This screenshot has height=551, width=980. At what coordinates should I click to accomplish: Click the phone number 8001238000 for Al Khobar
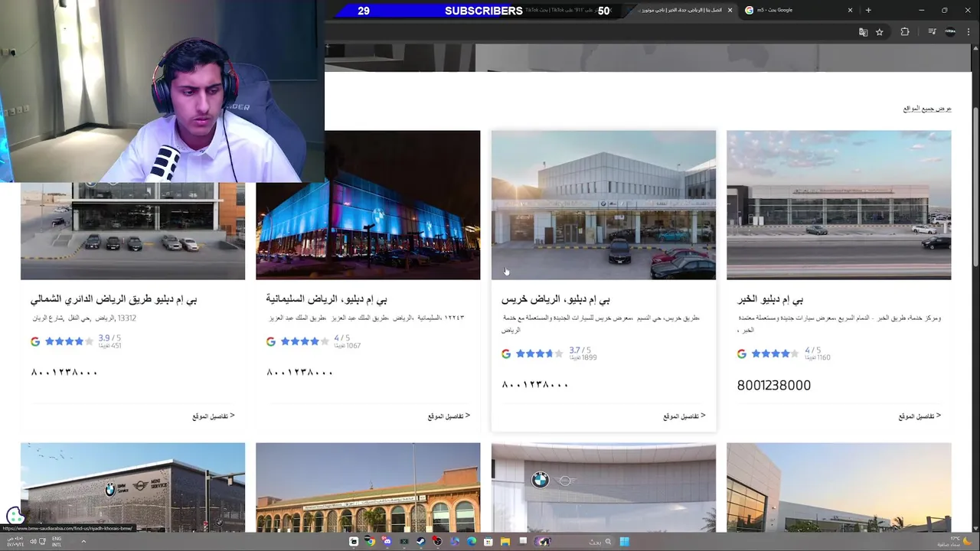[x=773, y=386]
